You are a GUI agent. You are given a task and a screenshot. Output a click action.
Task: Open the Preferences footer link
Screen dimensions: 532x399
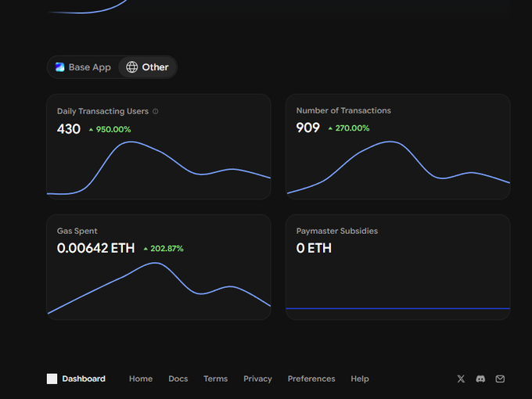[311, 379]
